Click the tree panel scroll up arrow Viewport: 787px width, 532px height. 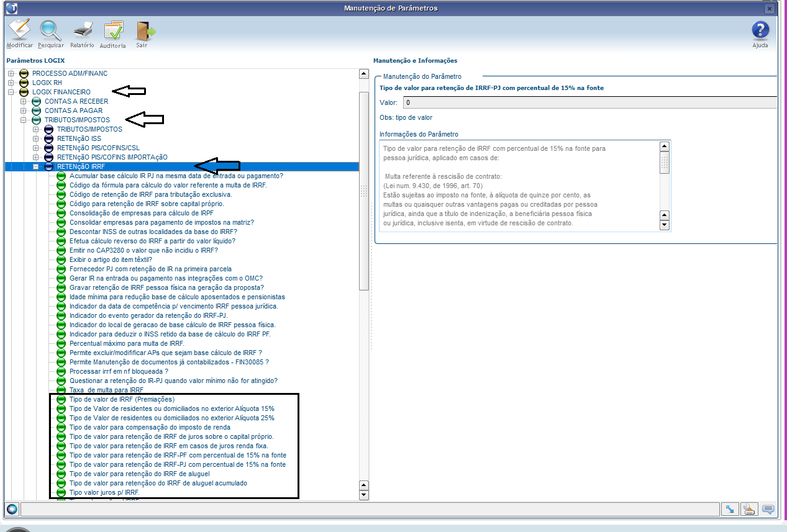[364, 74]
